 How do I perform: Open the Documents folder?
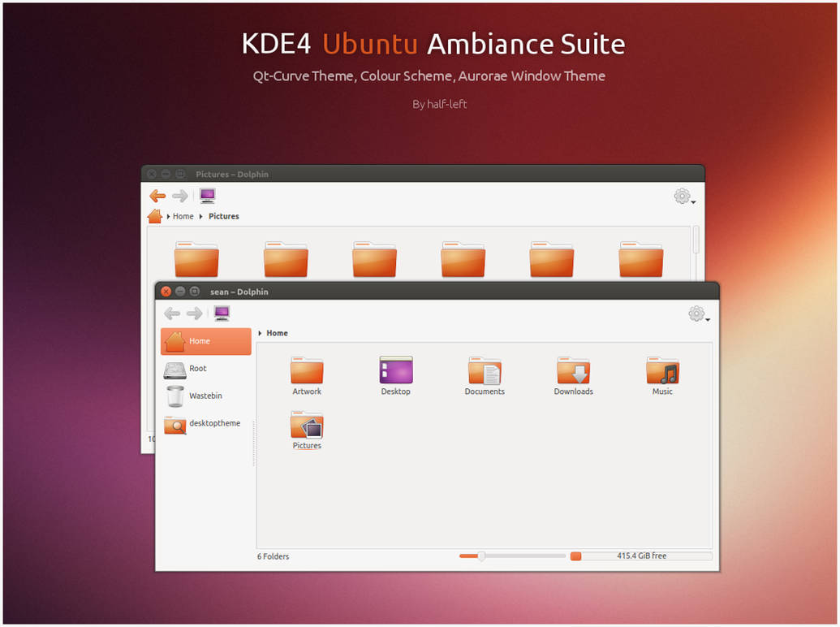(485, 370)
